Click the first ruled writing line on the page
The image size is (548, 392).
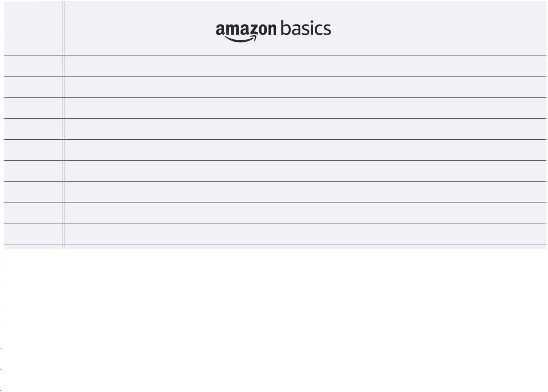(x=305, y=66)
